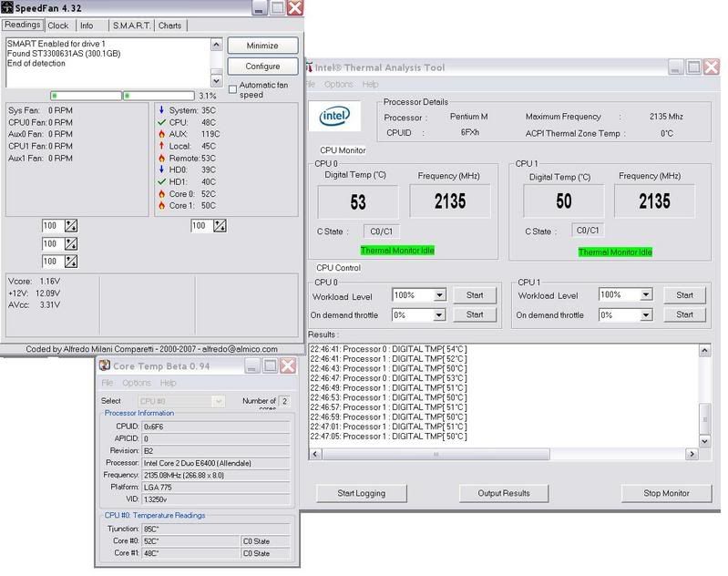Switch to the Readings tab in SpeedFan
728x576 pixels.
tap(22, 26)
